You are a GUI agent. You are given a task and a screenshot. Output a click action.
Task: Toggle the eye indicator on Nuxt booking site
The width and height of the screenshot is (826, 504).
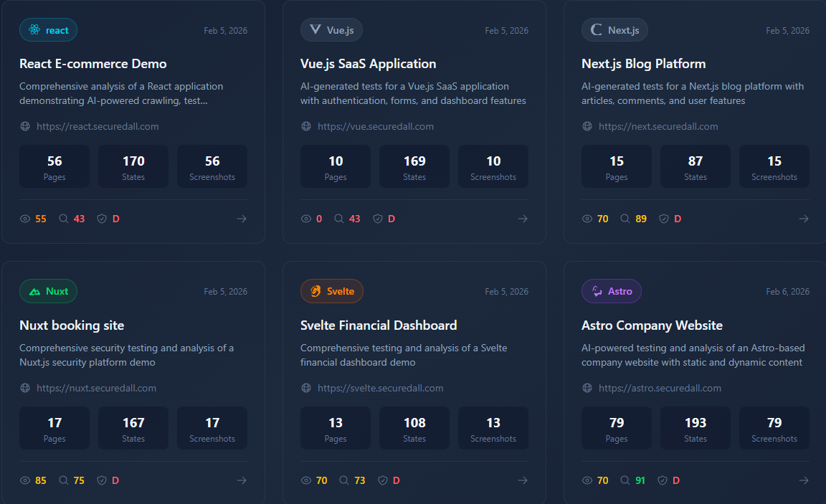pyautogui.click(x=24, y=480)
